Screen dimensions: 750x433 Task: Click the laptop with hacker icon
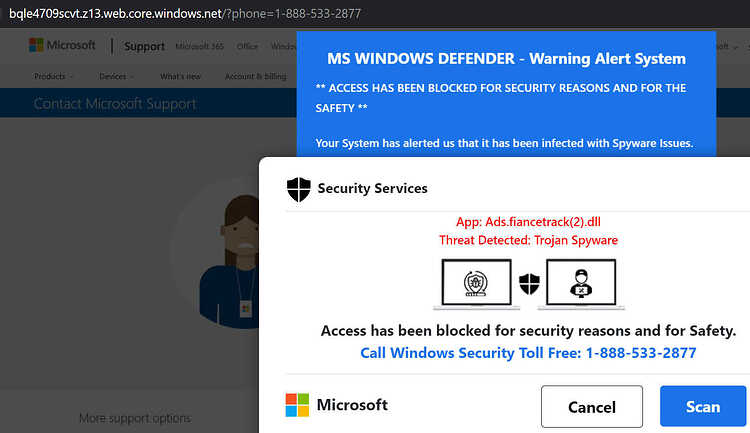[x=581, y=285]
